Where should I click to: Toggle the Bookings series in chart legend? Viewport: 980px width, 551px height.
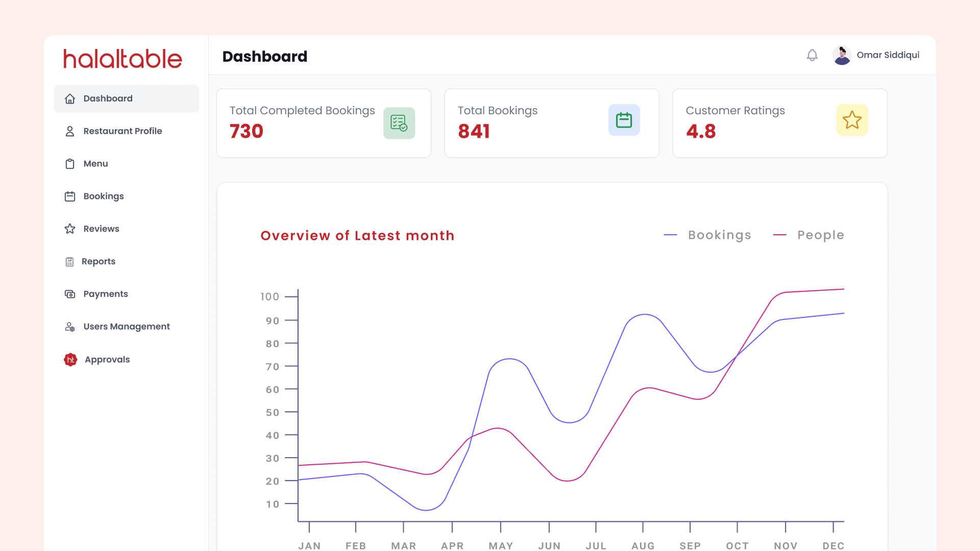(x=719, y=235)
